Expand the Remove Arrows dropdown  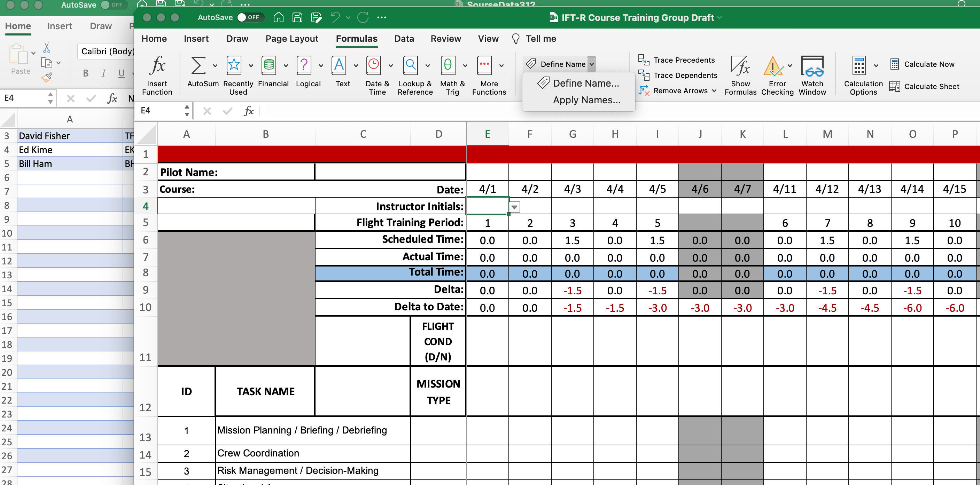pyautogui.click(x=714, y=91)
